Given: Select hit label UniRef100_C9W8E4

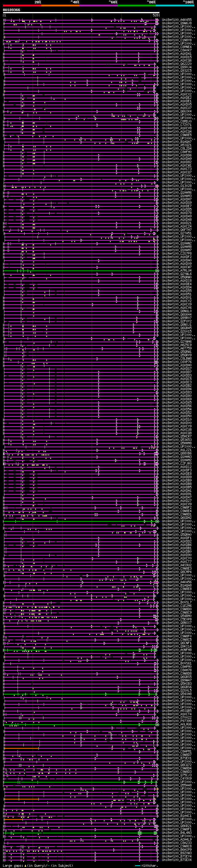Looking at the screenshot, I should (x=177, y=511).
